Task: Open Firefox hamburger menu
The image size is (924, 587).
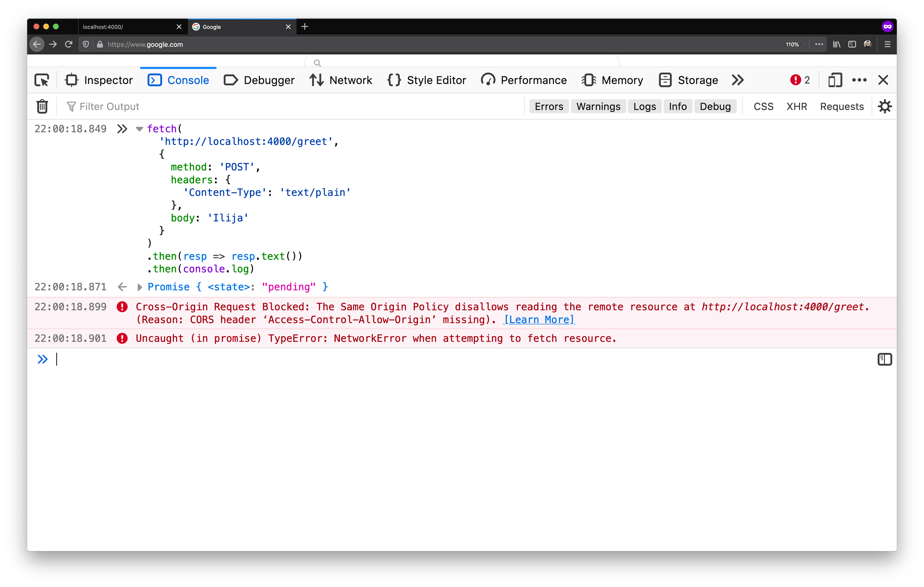Action: tap(887, 44)
